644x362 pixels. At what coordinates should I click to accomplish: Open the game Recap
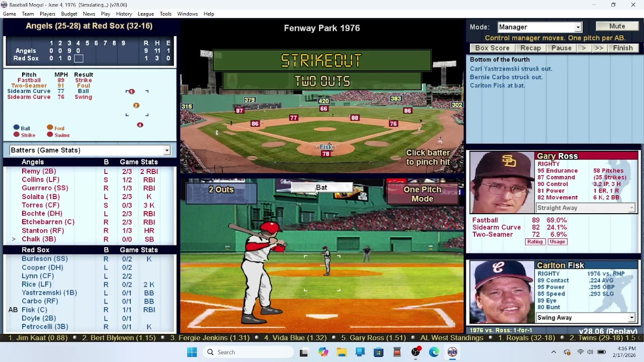pos(530,48)
